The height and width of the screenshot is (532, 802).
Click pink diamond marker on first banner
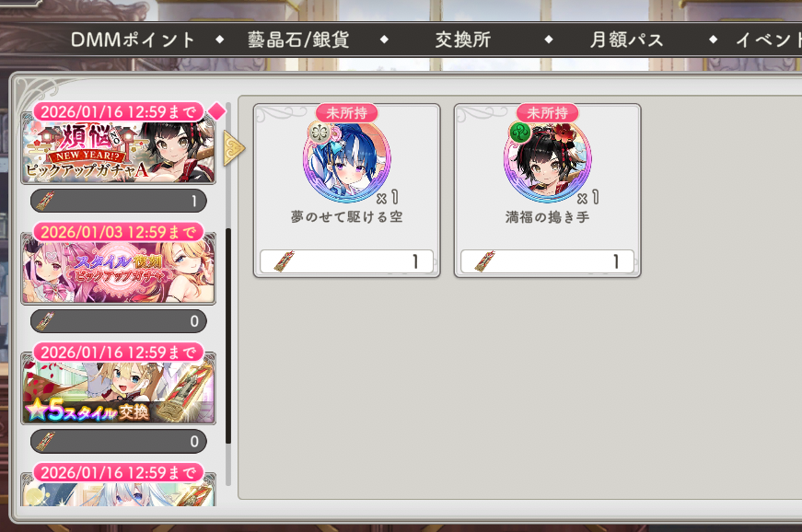click(x=217, y=110)
